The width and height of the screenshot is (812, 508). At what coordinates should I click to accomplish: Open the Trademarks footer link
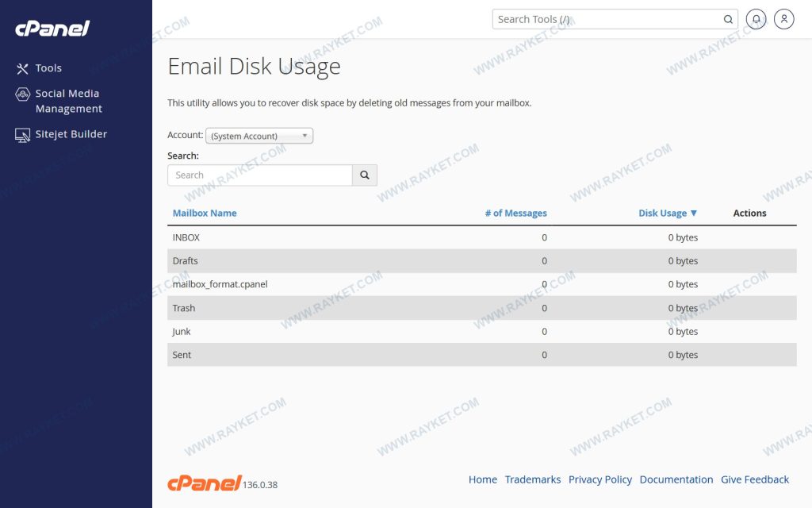[533, 479]
